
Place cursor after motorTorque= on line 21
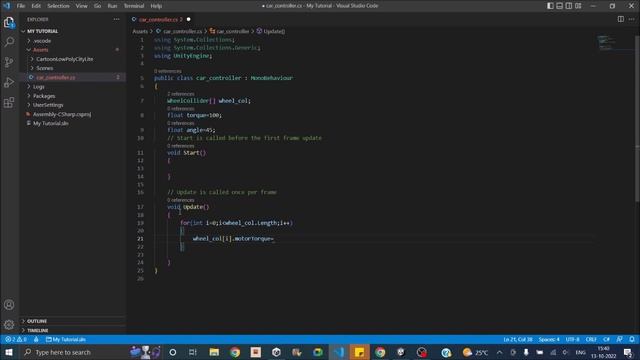274,239
